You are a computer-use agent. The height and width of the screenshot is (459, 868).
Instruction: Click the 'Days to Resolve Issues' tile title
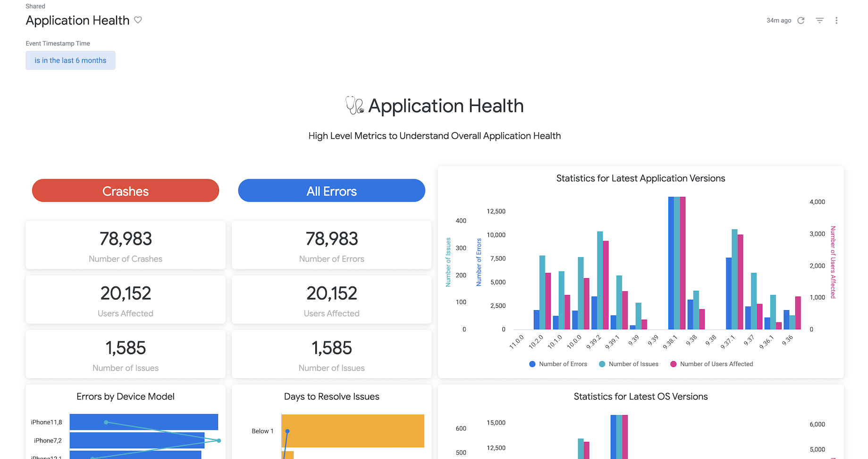pyautogui.click(x=332, y=397)
